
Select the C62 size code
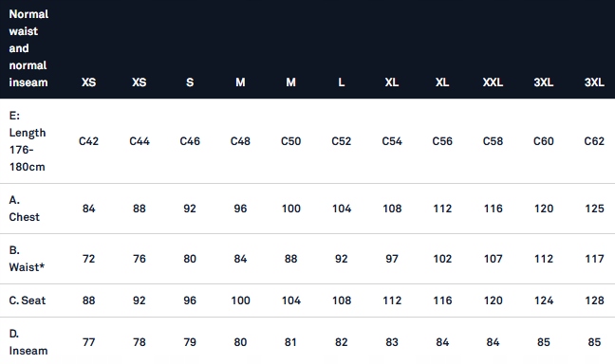(594, 141)
